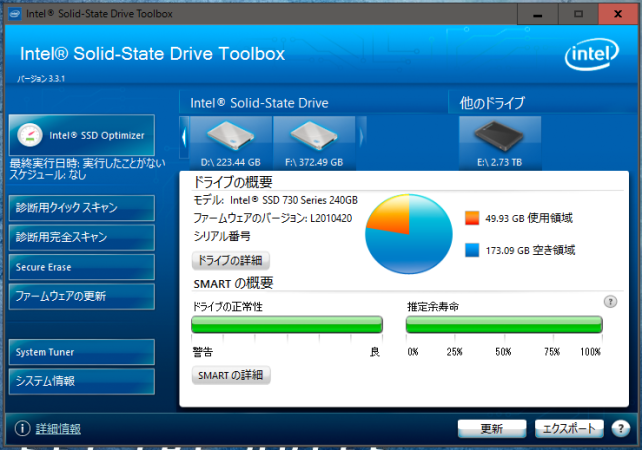This screenshot has height=450, width=642.
Task: Start the 診断用完全スキャン
Action: pos(82,237)
